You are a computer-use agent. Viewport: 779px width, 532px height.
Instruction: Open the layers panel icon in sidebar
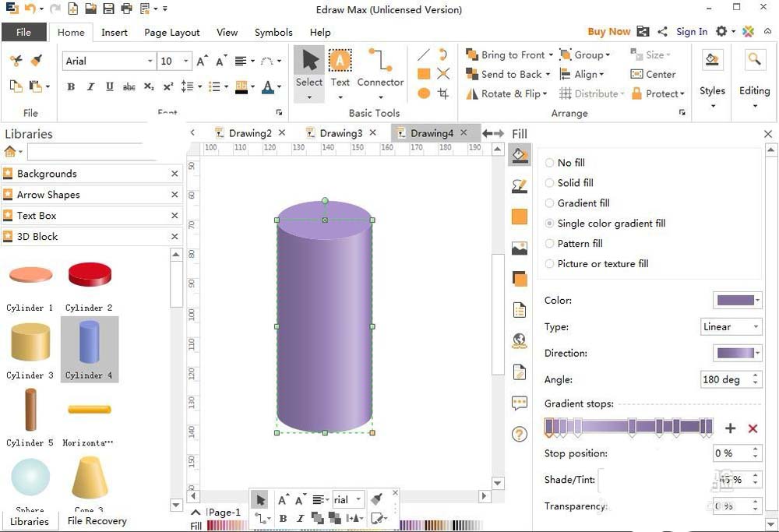click(520, 279)
